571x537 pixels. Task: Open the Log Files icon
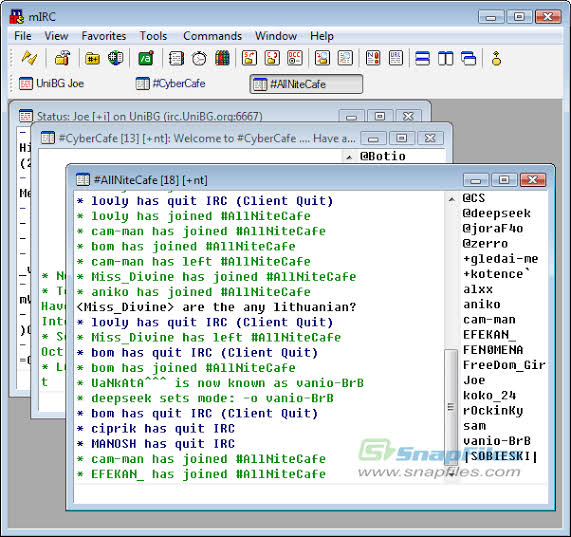pyautogui.click(x=345, y=58)
